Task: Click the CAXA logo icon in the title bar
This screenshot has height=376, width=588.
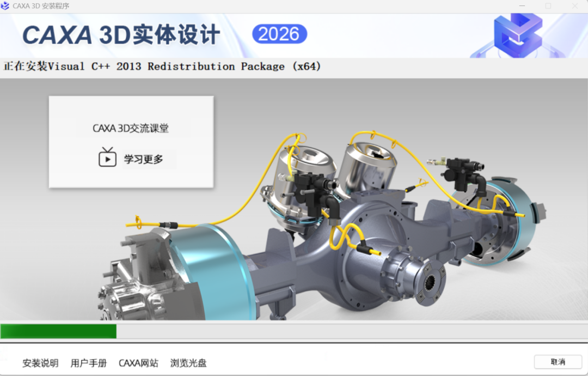Action: (x=5, y=5)
